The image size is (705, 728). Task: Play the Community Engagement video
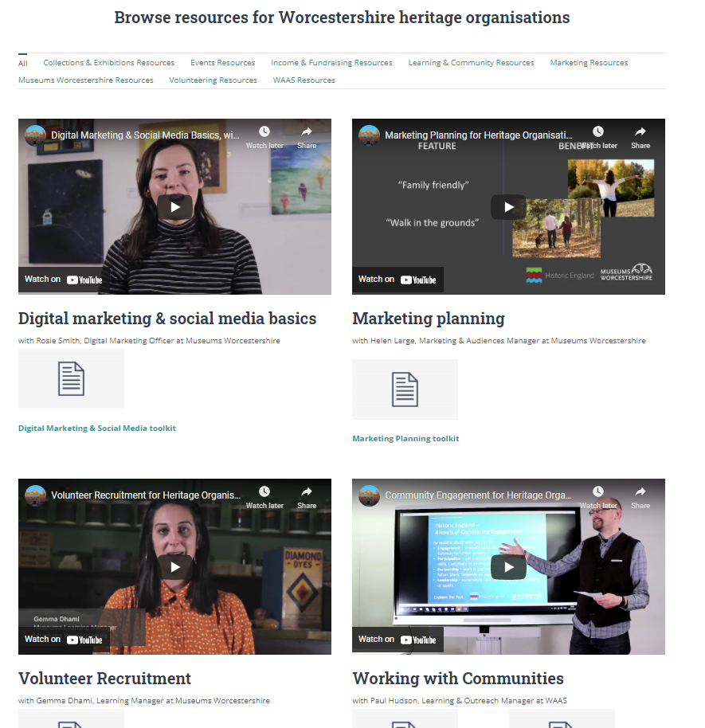coord(508,567)
